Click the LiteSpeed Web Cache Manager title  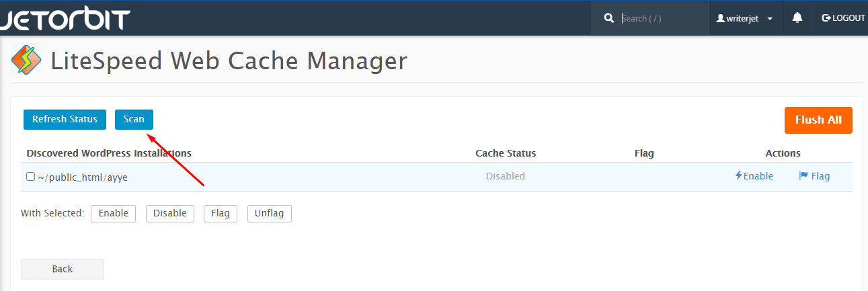point(229,61)
